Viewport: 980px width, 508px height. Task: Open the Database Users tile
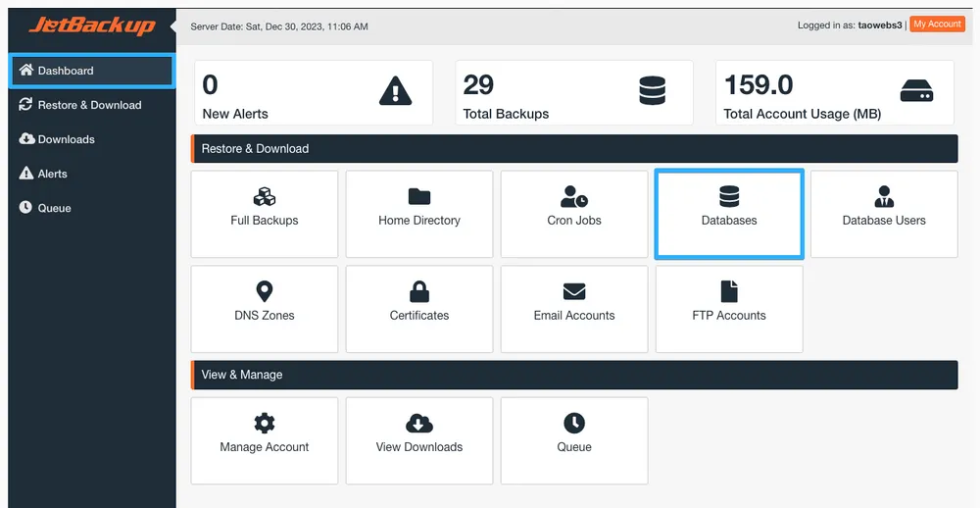pyautogui.click(x=884, y=214)
